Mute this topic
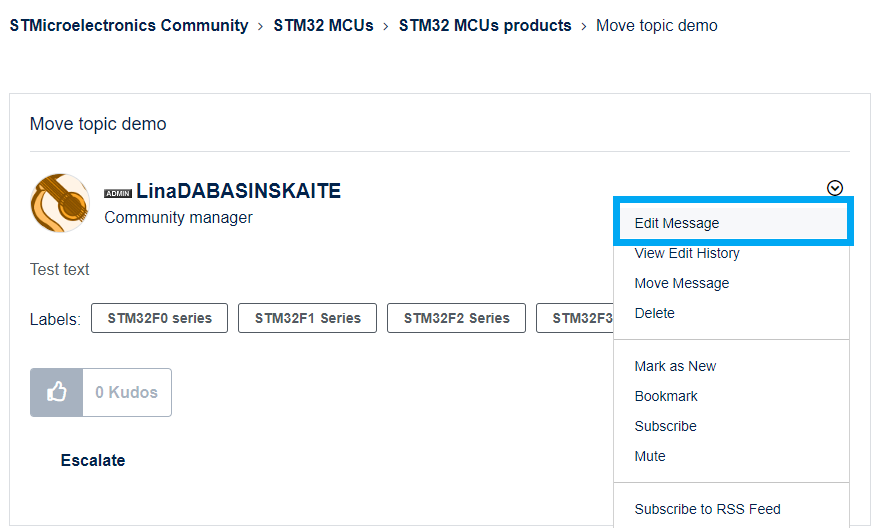 click(650, 456)
